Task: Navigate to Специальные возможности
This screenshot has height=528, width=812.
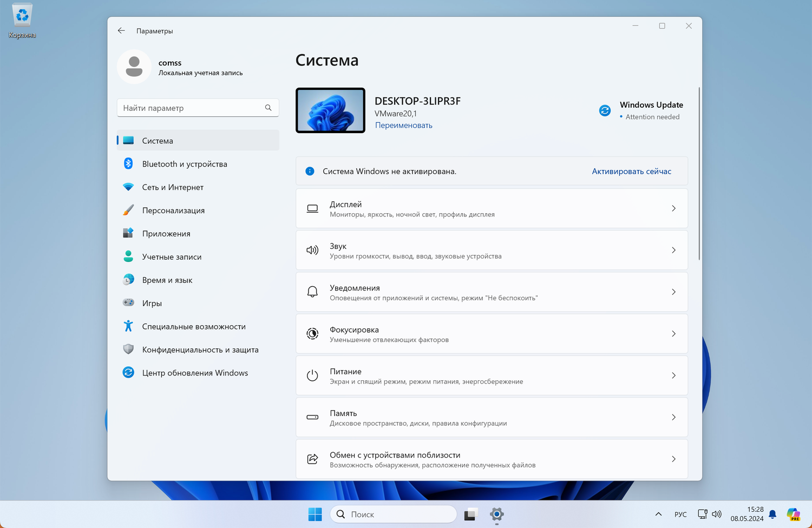Action: click(x=194, y=326)
